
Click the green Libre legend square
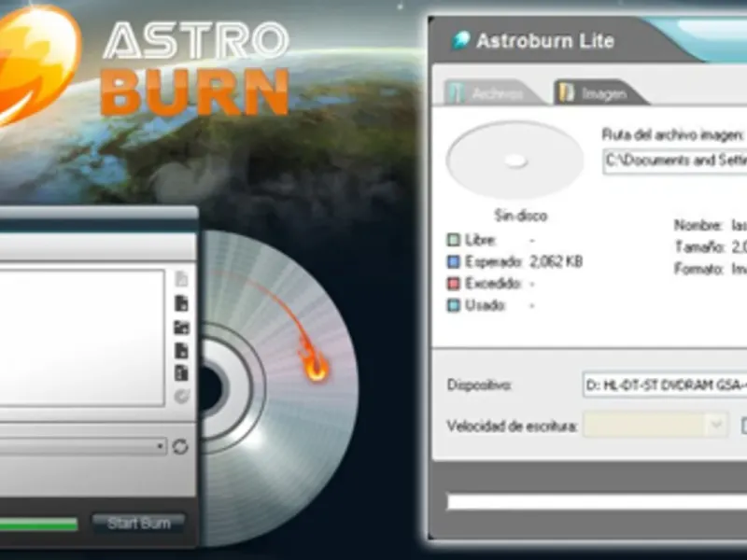(454, 240)
